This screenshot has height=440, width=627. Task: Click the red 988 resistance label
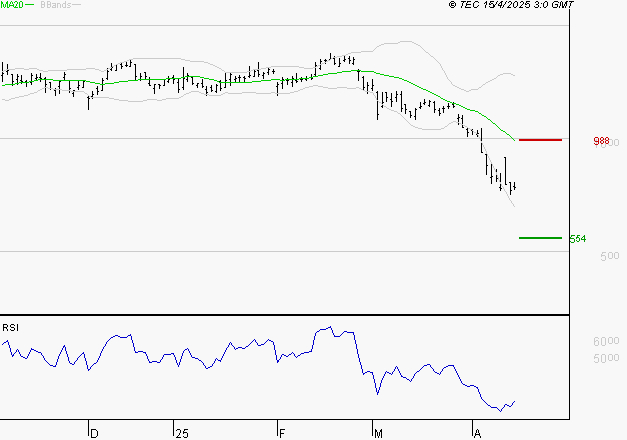tap(601, 141)
